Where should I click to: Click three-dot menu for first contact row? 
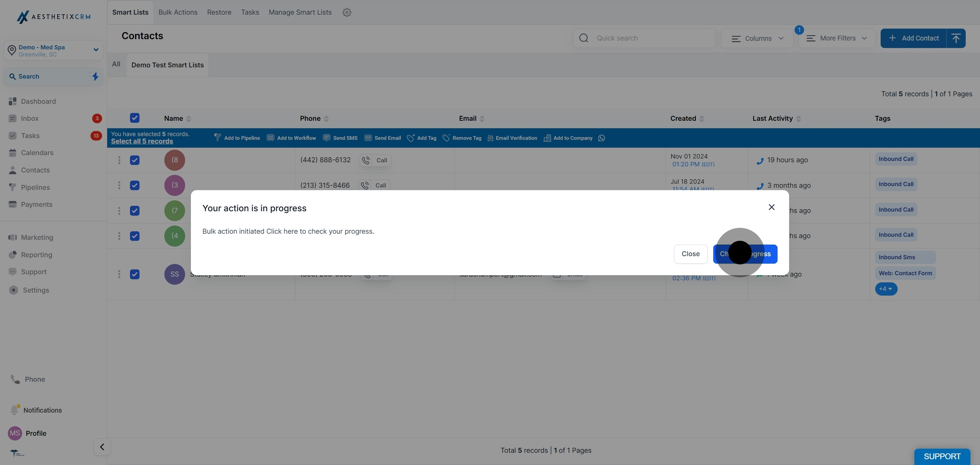click(x=119, y=160)
